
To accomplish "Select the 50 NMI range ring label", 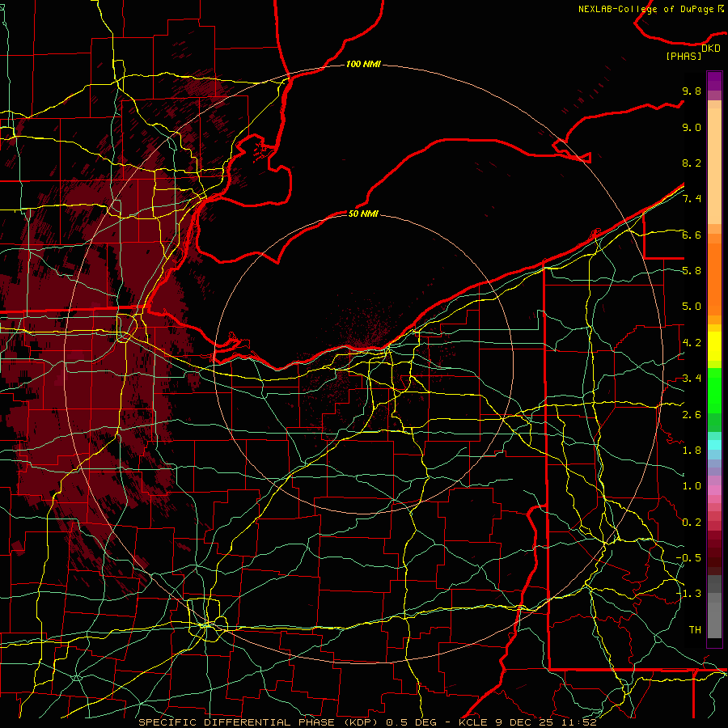I will [x=363, y=214].
